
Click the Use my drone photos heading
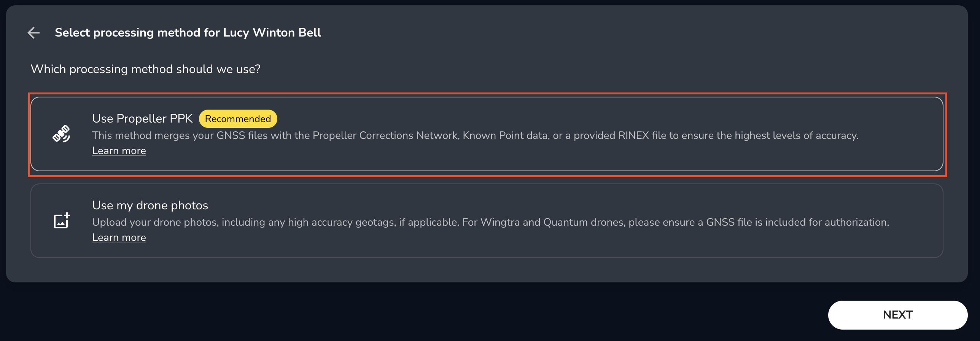pos(150,206)
